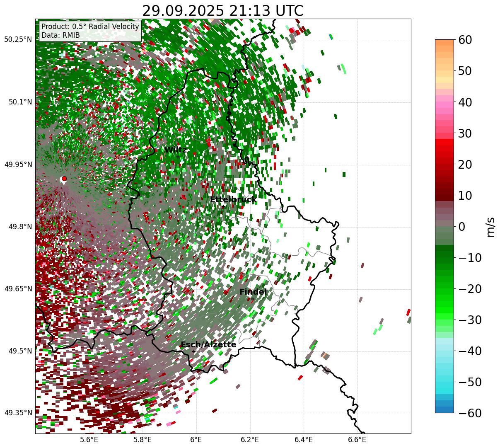
Task: Click the colorbar tick label −20
Action: [470, 289]
